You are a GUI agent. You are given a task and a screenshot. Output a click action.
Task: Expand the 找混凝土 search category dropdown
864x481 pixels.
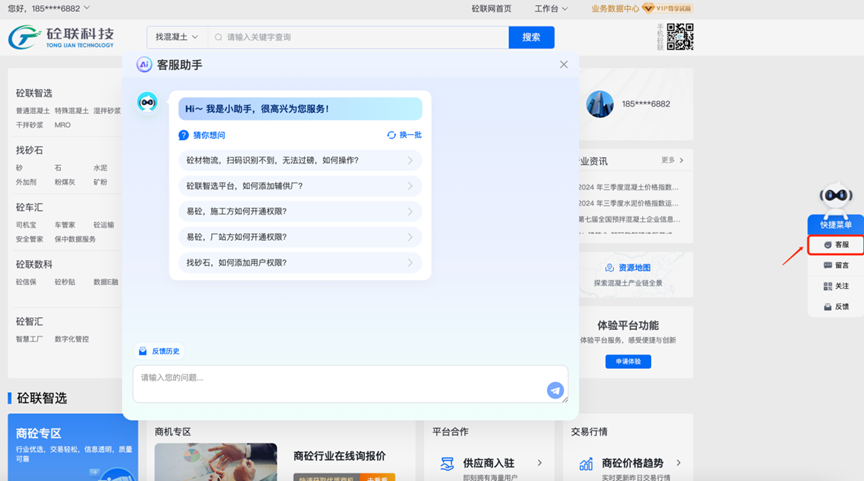[177, 37]
